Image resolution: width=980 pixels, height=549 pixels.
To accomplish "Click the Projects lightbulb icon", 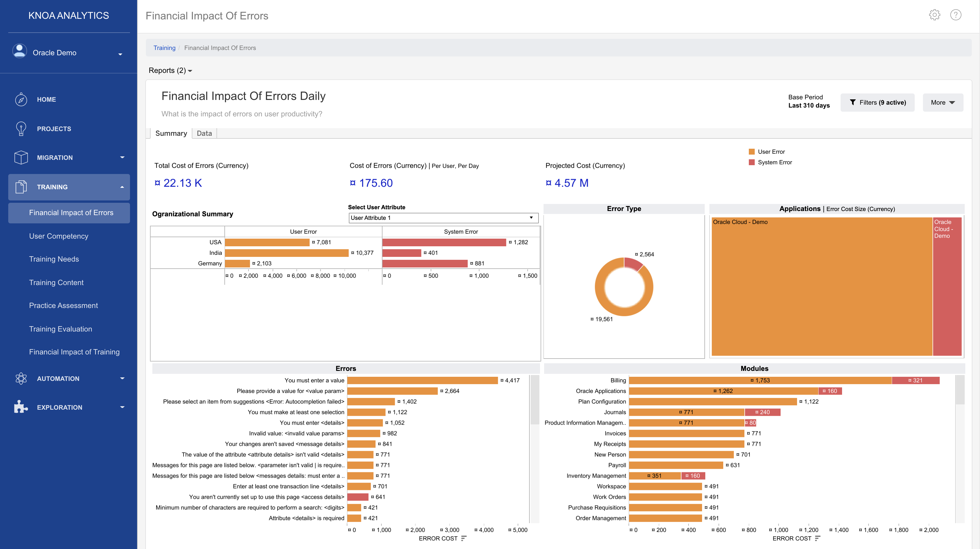I will point(21,129).
